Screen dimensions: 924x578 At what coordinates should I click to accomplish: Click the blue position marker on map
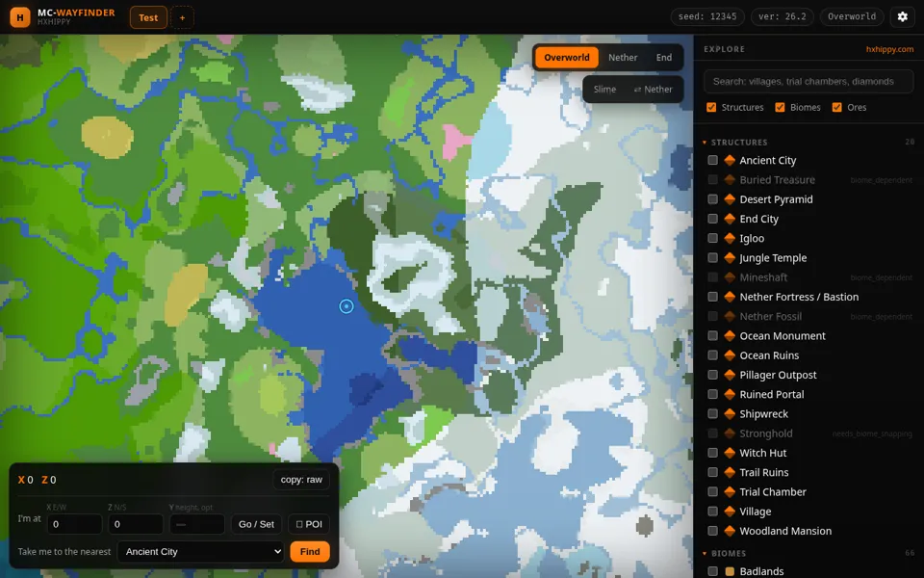tap(346, 306)
